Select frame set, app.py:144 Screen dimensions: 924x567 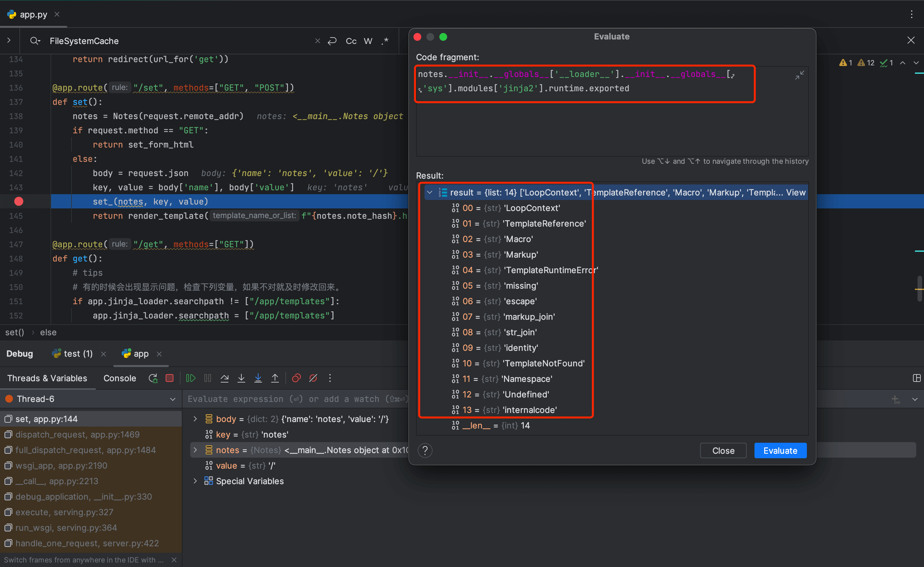(x=91, y=419)
